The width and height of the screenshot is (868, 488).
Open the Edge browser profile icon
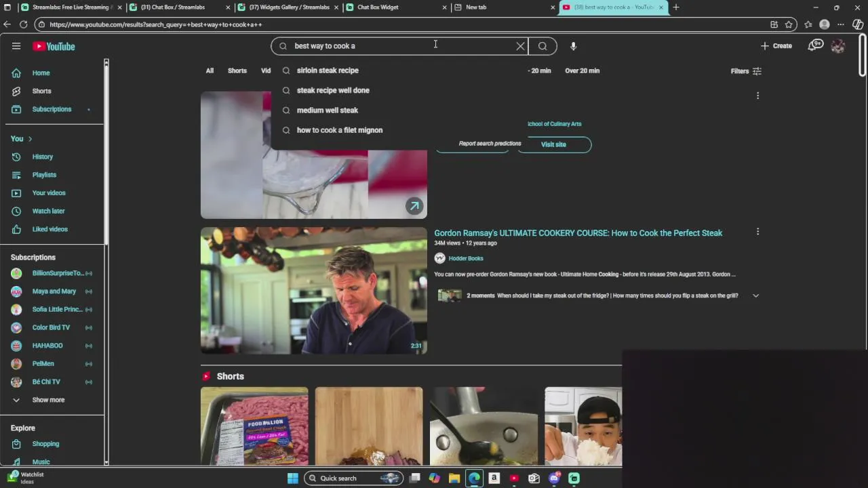pyautogui.click(x=825, y=24)
